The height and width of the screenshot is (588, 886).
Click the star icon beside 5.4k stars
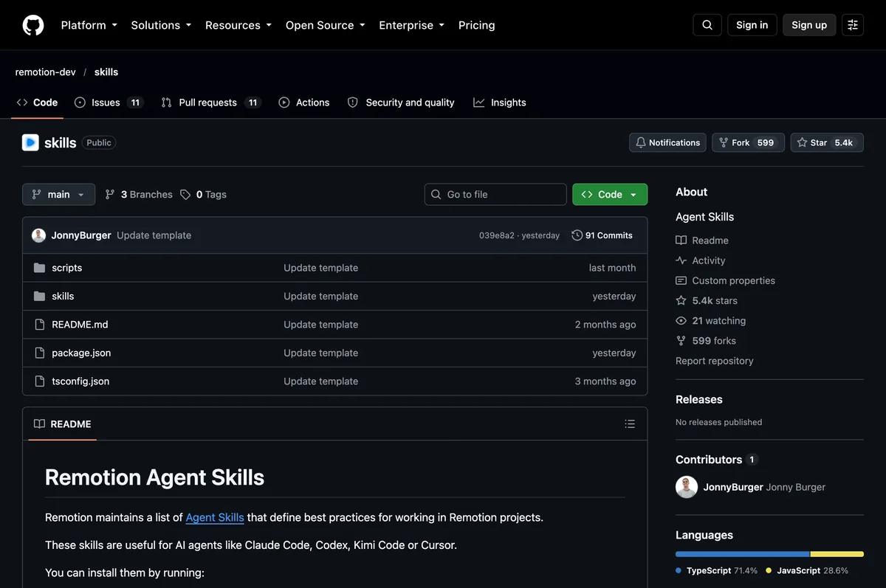pos(681,300)
